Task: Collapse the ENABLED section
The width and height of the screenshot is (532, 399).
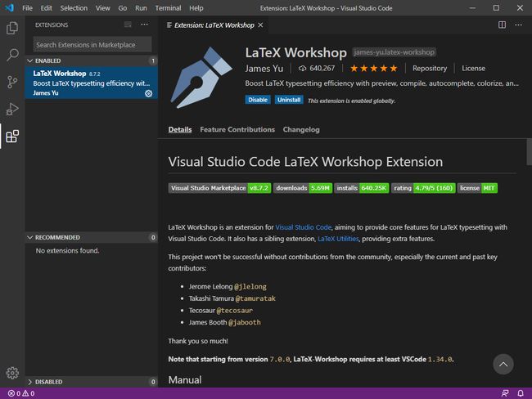Action: (92, 61)
